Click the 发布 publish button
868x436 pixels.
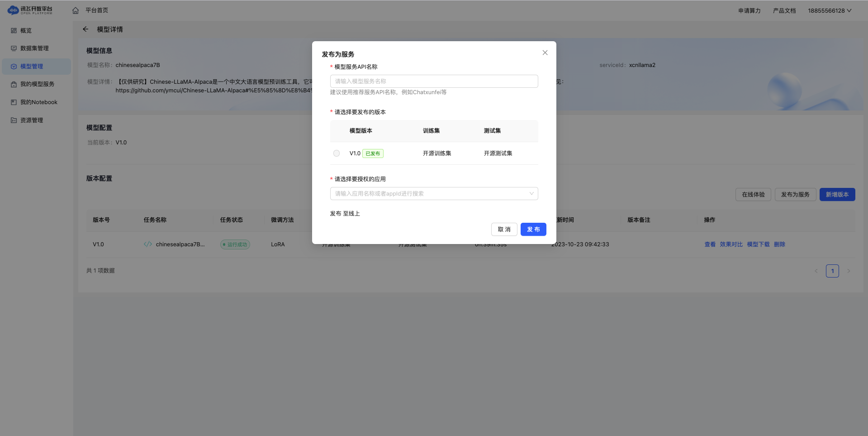tap(533, 230)
